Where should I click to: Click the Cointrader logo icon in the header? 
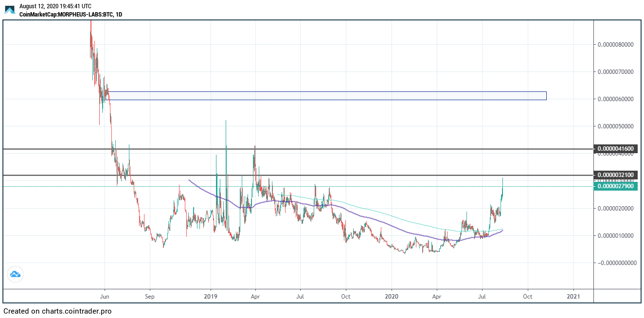click(10, 10)
